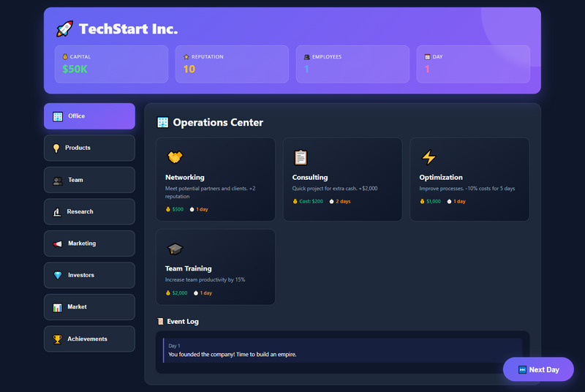Click the lightning bolt icon on the Optimization card

coord(429,157)
